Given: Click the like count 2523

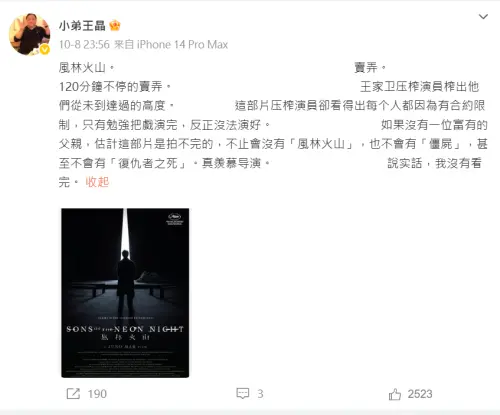Looking at the screenshot, I should [x=420, y=394].
